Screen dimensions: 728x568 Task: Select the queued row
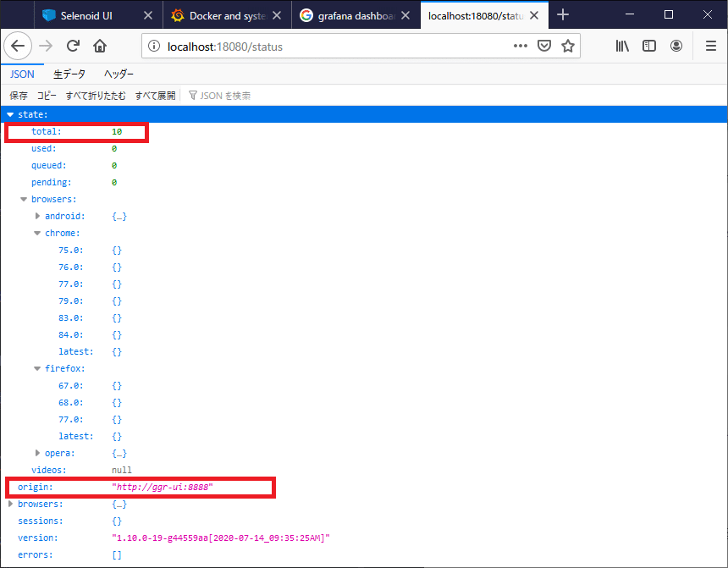pos(364,165)
